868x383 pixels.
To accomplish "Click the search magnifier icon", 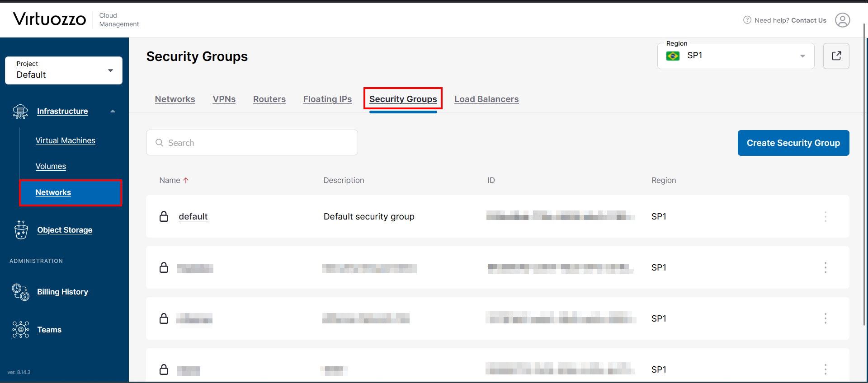I will (x=159, y=143).
